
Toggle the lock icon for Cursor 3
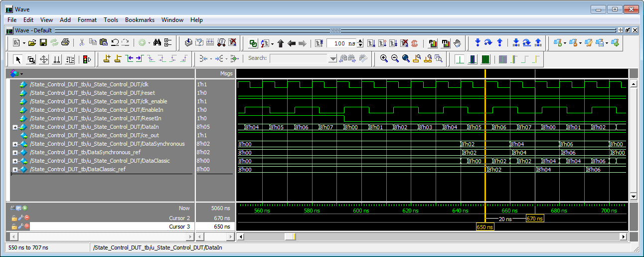[14, 227]
